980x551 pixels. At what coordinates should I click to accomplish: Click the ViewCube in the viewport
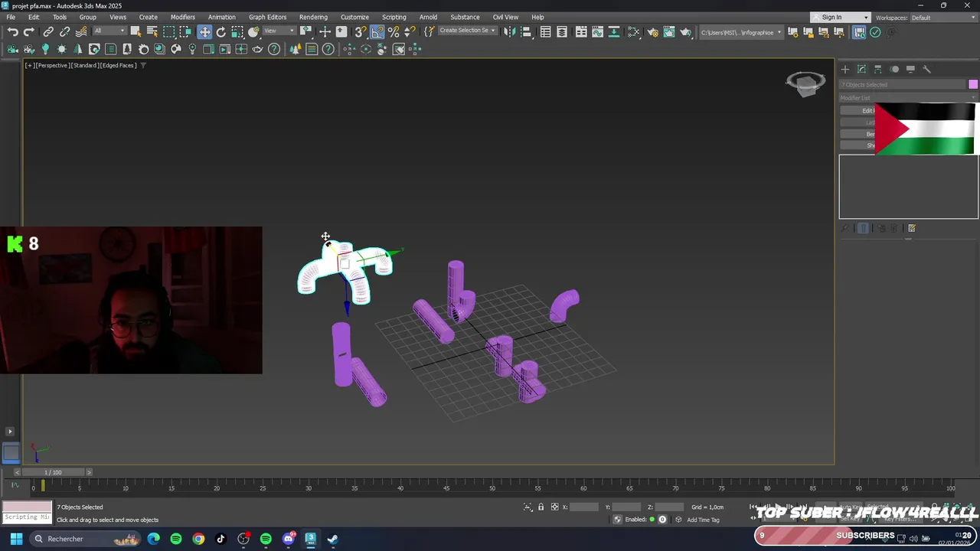click(x=805, y=83)
